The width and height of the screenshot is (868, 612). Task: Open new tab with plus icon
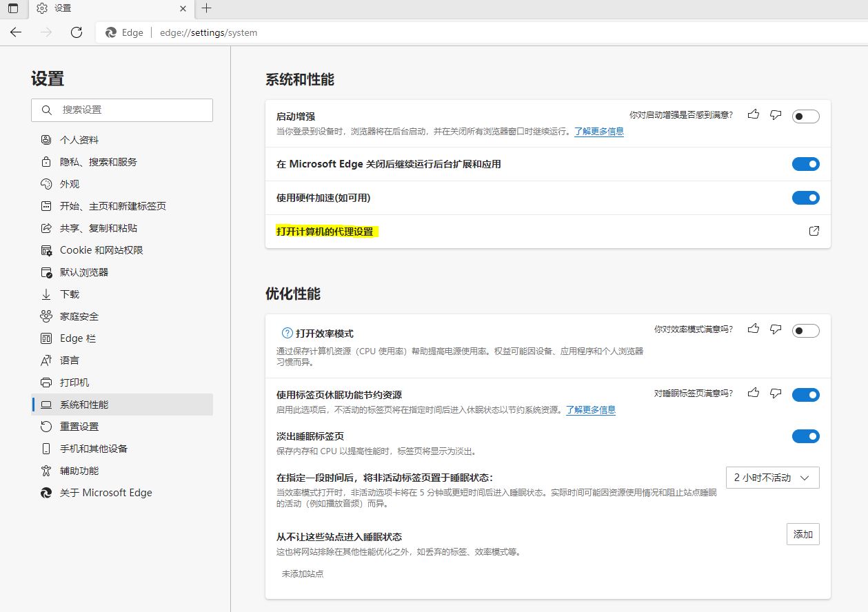click(x=206, y=8)
